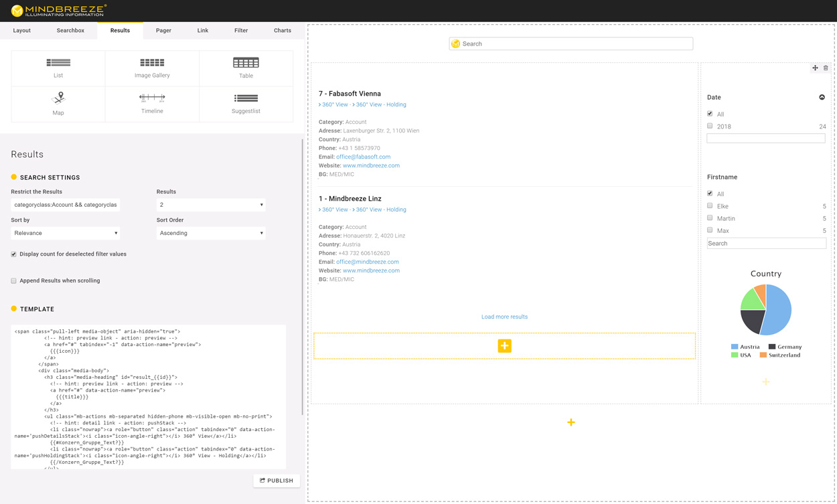Open 360° View link for Fabasoft Vienna
The height and width of the screenshot is (504, 837).
[335, 104]
